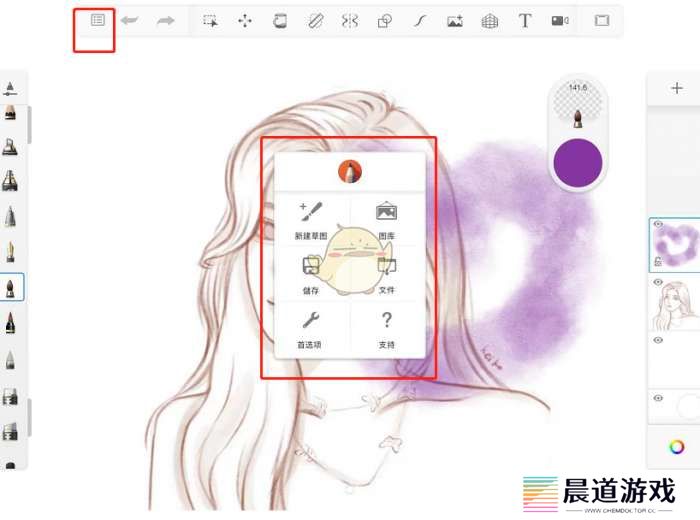The width and height of the screenshot is (700, 520).
Task: Open 图库 gallery from menu
Action: (387, 221)
